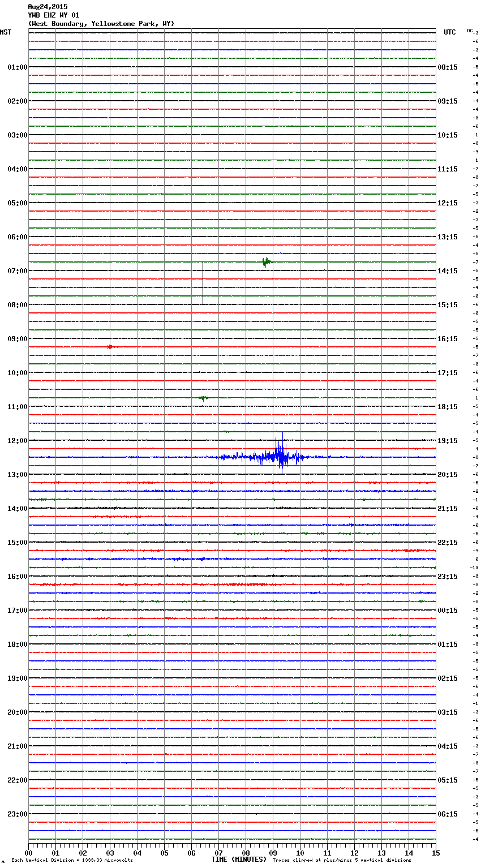Image resolution: width=481 pixels, height=868 pixels.
Task: Select the station code YWB EHZ WY 01
Action: click(54, 15)
